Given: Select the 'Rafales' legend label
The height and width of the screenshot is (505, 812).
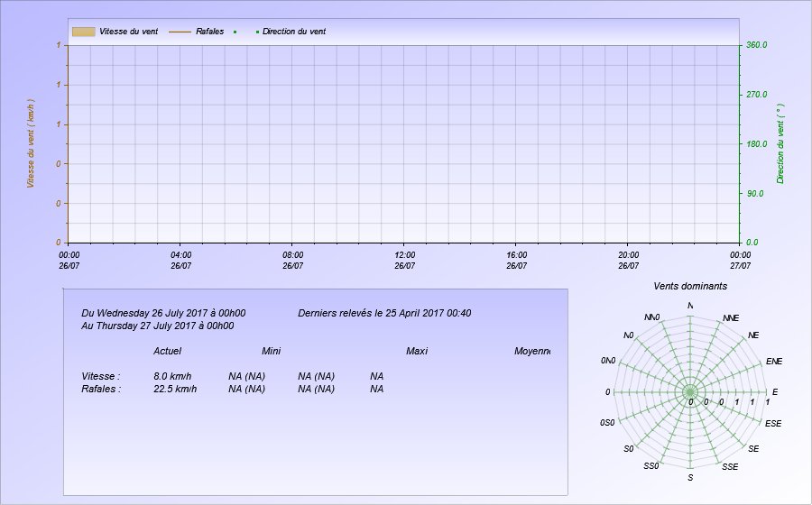Looking at the screenshot, I should pyautogui.click(x=209, y=32).
